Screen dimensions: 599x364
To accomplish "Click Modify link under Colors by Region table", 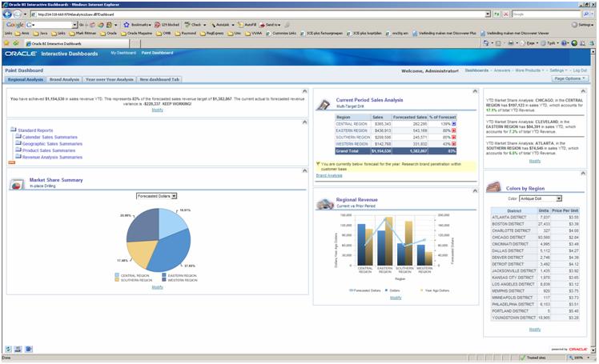I will [x=535, y=330].
